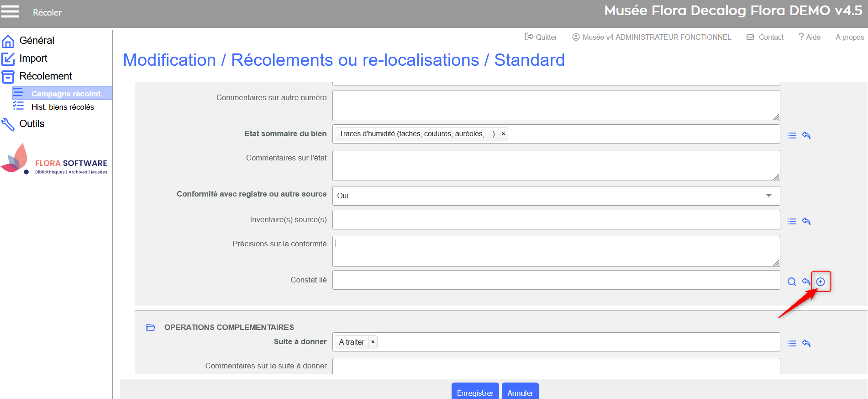Viewport: 868px width, 399px height.
Task: Open list icon for Inventaire(s) source(s)
Action: coord(792,221)
